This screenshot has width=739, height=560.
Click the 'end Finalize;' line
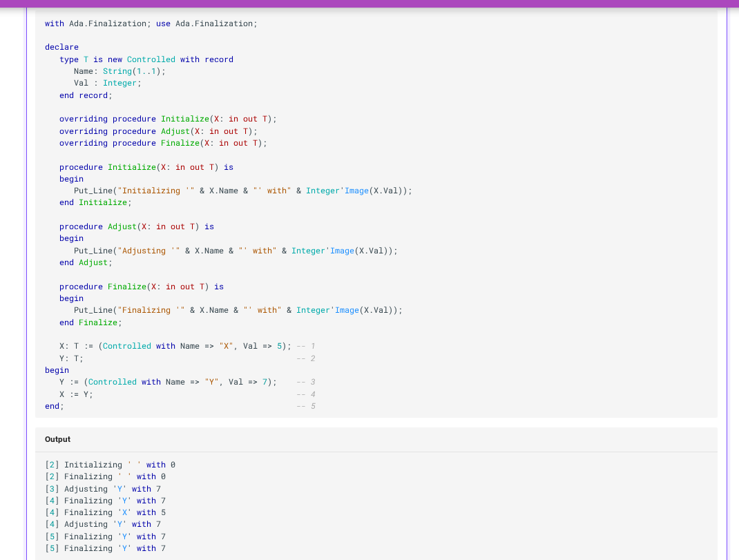pos(90,322)
